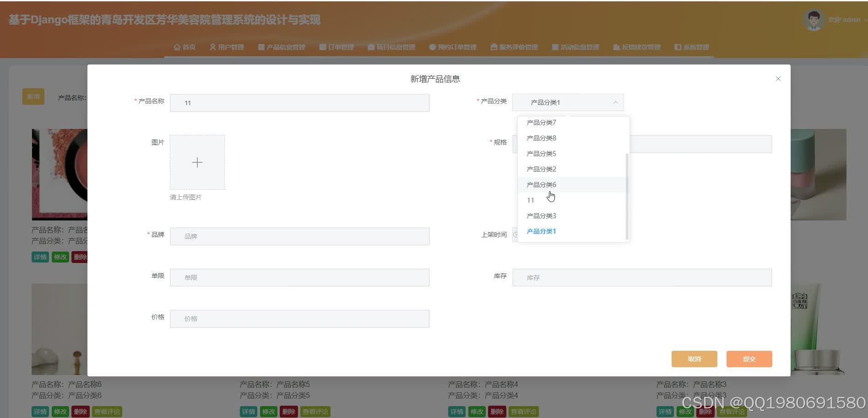Click the 提交 button
Screen dimensions: 868x418
coord(749,359)
